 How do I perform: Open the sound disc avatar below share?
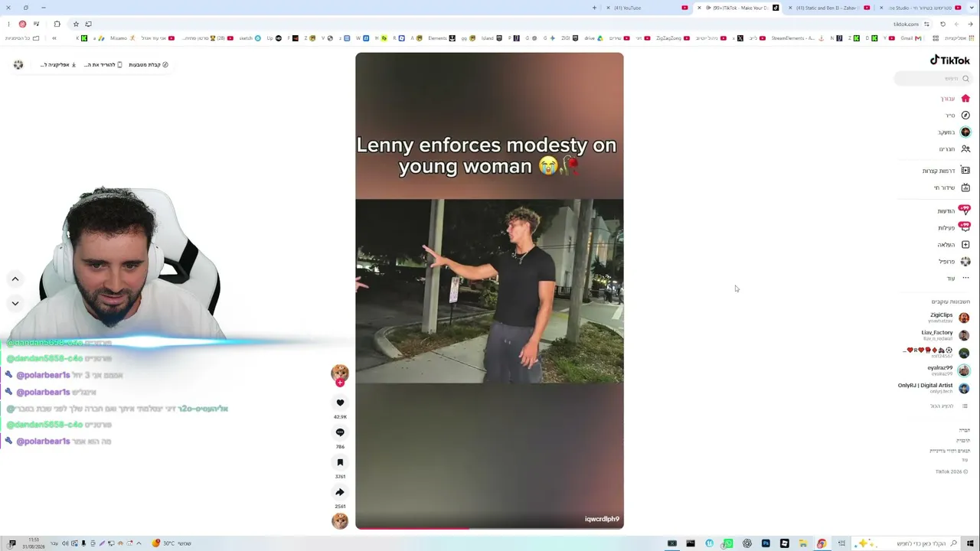coord(340,521)
